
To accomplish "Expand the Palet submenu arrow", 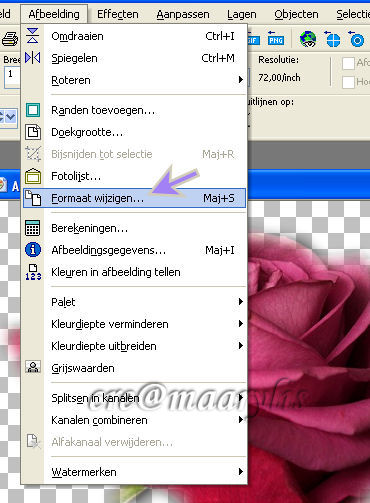I will [x=241, y=302].
